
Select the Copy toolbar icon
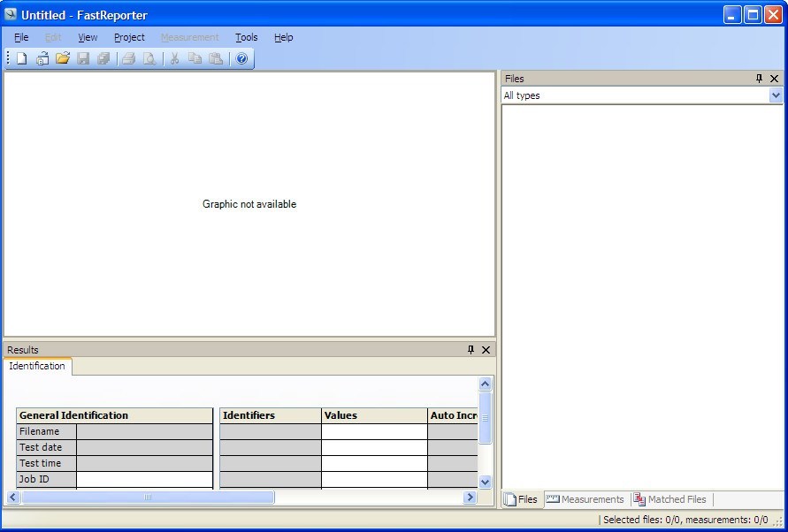pos(195,58)
